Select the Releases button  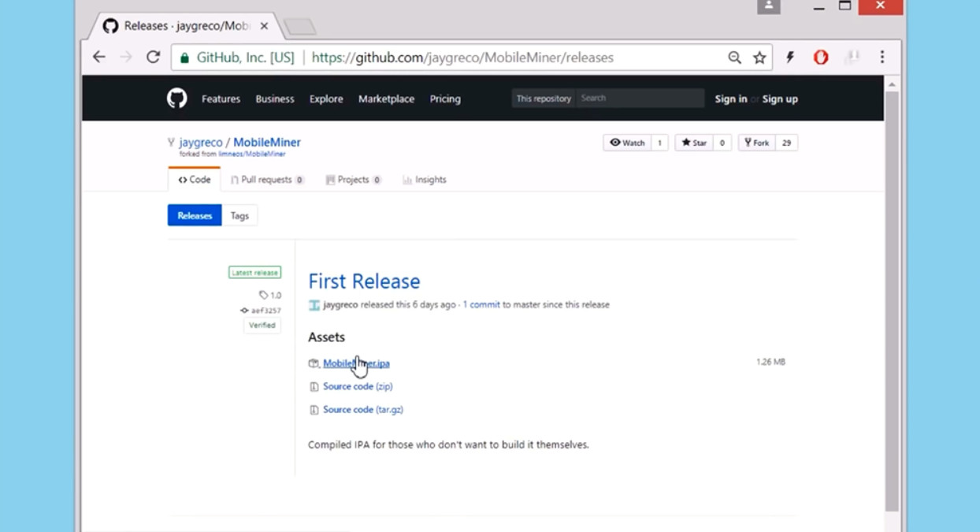point(195,215)
